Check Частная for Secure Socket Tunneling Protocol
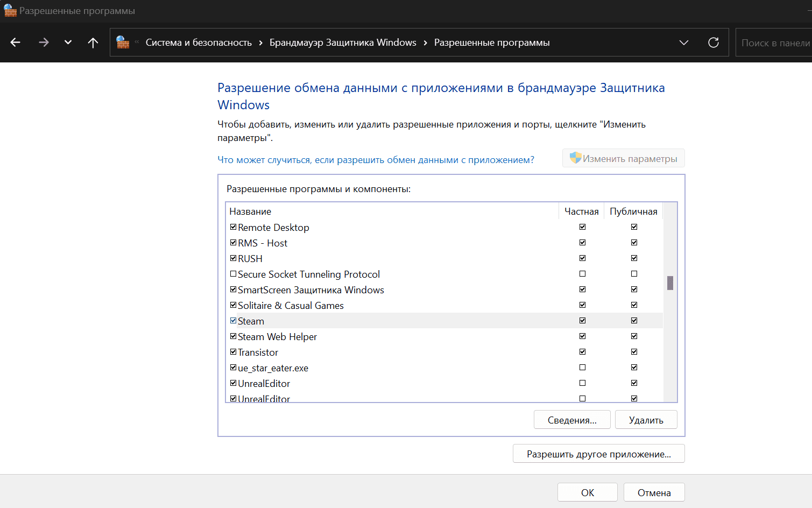This screenshot has height=508, width=812. pos(582,274)
